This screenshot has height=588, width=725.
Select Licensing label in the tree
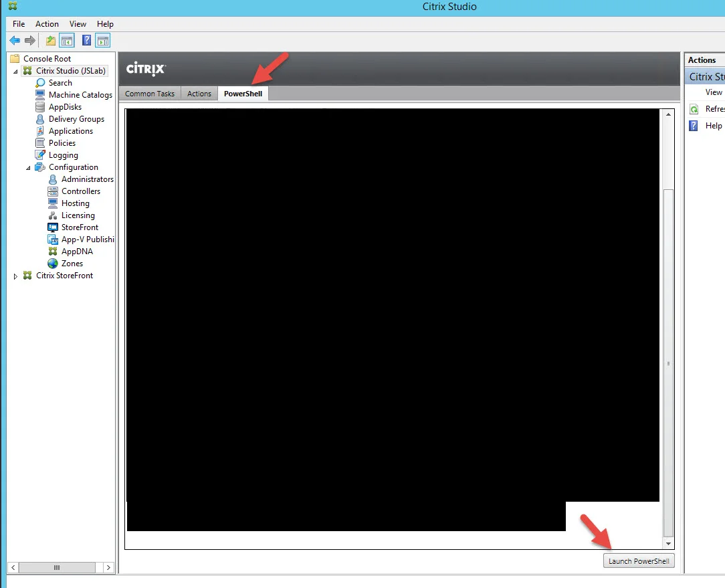point(78,215)
